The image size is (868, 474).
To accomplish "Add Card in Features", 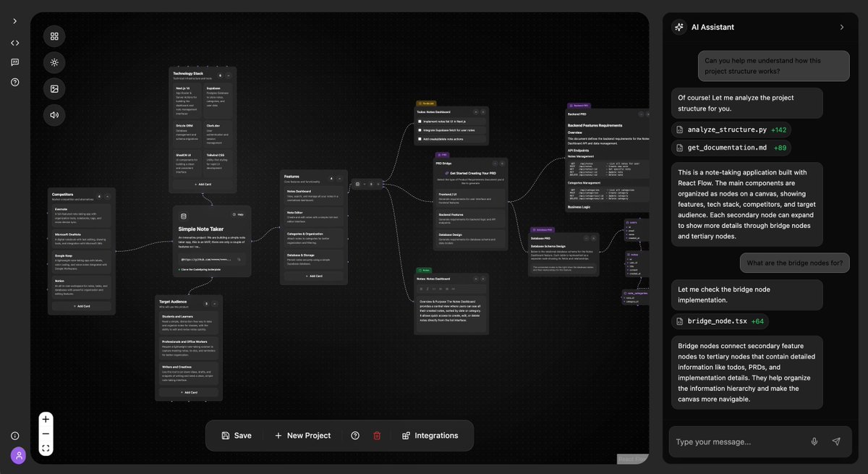I will click(x=314, y=276).
